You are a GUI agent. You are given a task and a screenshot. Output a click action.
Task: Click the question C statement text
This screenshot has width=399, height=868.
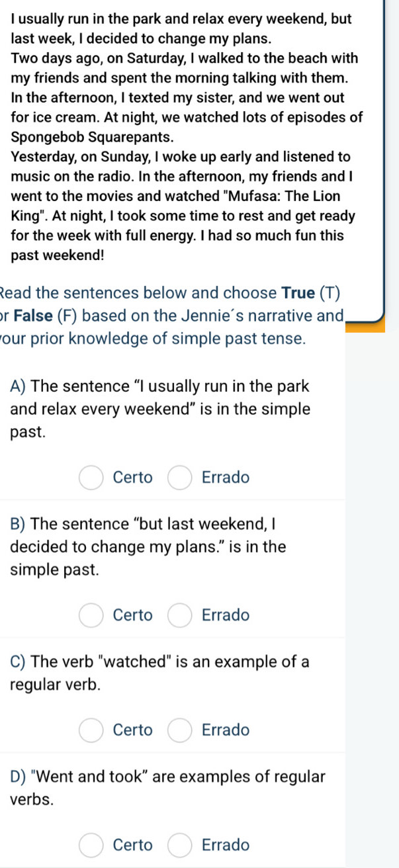pos(159,673)
